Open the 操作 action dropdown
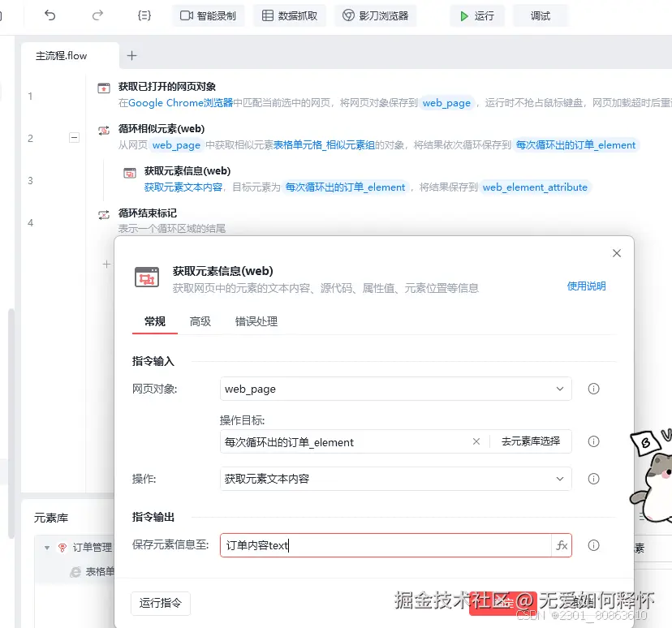The image size is (672, 628). pyautogui.click(x=558, y=479)
